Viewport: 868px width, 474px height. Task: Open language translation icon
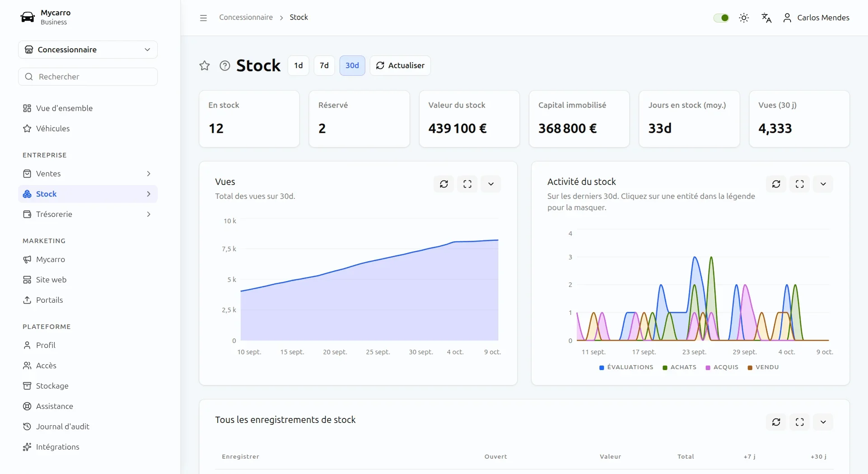point(766,18)
